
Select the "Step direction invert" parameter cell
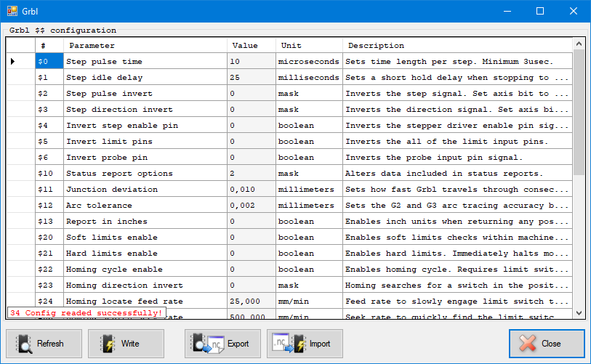point(145,109)
